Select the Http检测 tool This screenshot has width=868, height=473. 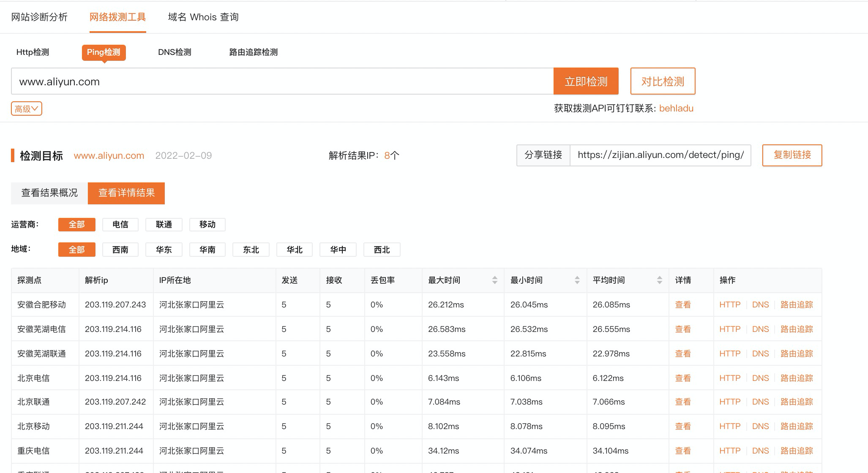[x=33, y=52]
